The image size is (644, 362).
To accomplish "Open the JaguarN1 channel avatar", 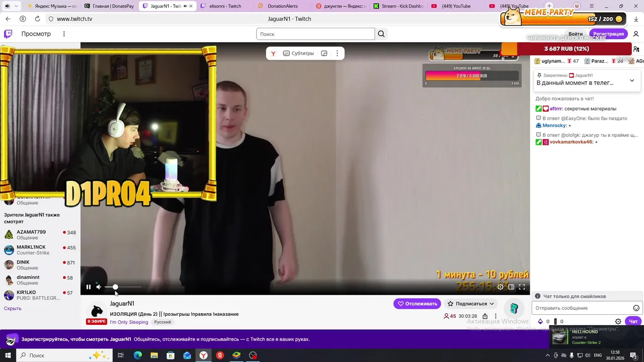I will (x=97, y=312).
